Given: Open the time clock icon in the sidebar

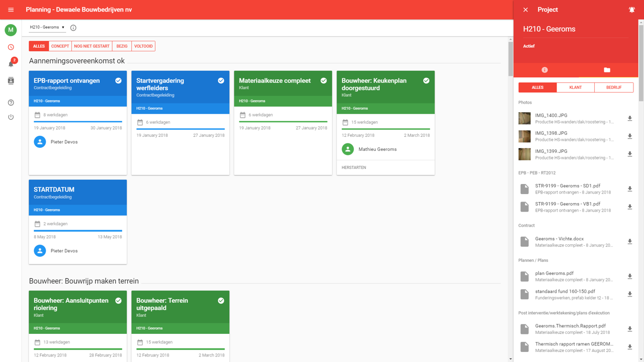Looking at the screenshot, I should (x=11, y=47).
